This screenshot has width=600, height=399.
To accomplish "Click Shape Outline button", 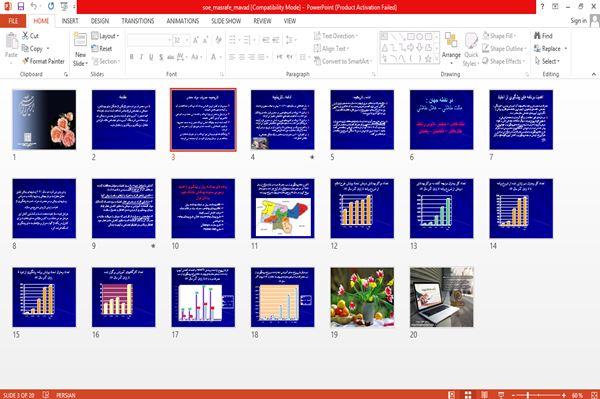I will tap(504, 49).
